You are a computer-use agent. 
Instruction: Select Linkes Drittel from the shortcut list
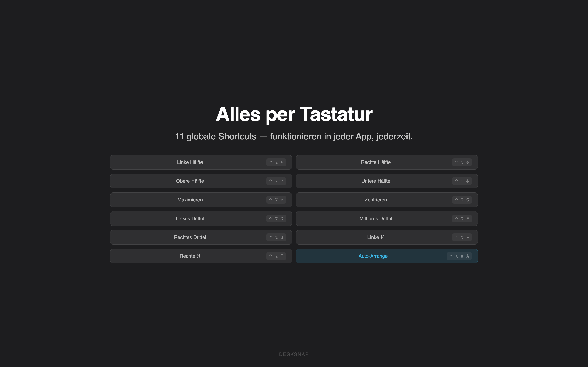pos(201,218)
